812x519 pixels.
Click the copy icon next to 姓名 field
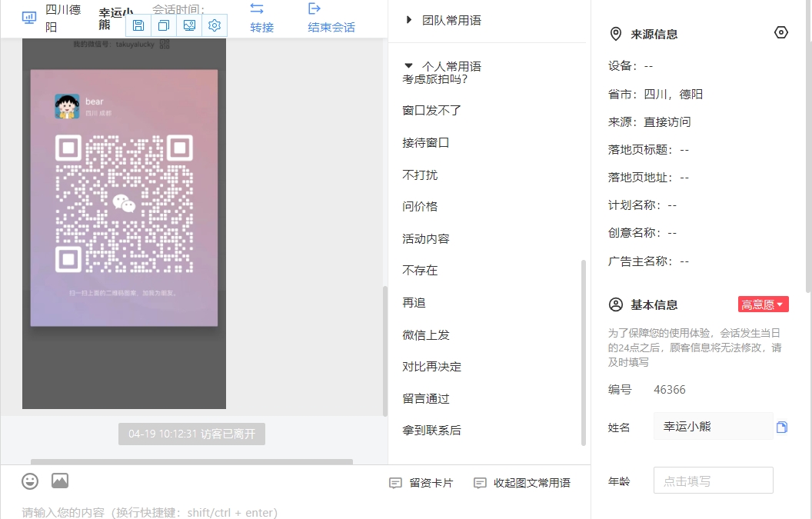782,427
